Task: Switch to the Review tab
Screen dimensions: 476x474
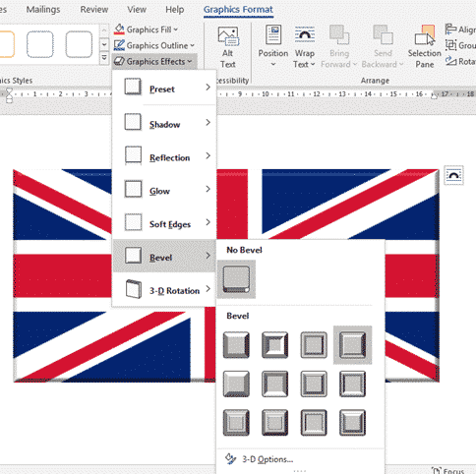Action: point(94,10)
